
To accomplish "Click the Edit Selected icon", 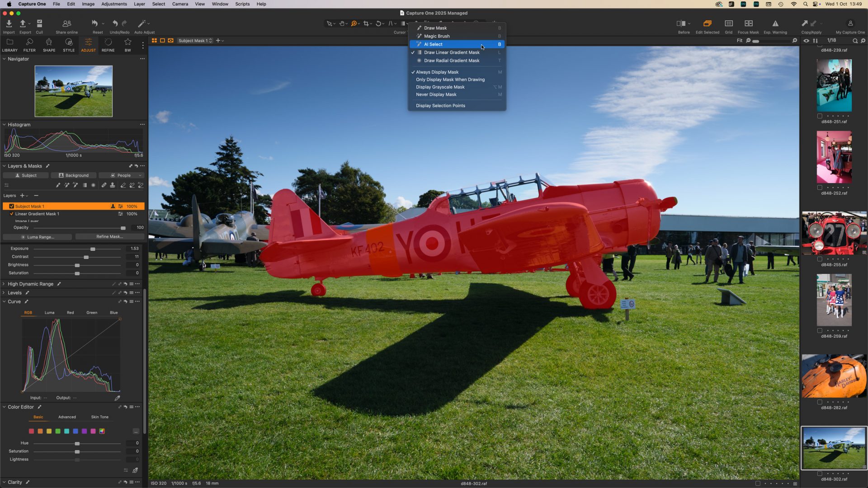I will pos(707,23).
